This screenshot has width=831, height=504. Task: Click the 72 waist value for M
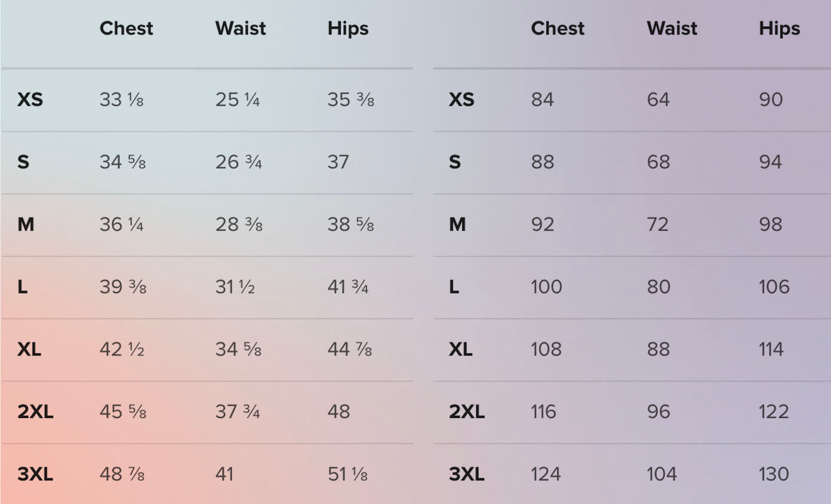pyautogui.click(x=658, y=224)
